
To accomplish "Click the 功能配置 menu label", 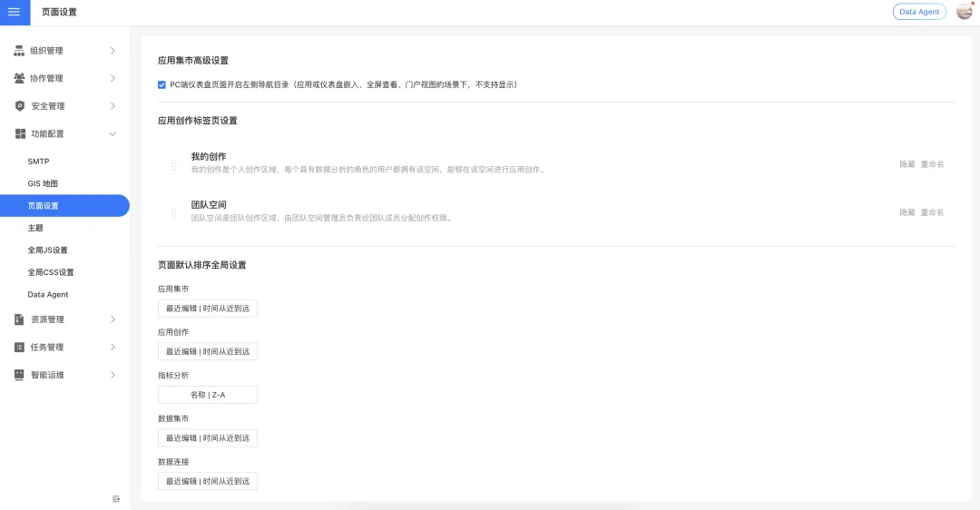I will (x=47, y=133).
